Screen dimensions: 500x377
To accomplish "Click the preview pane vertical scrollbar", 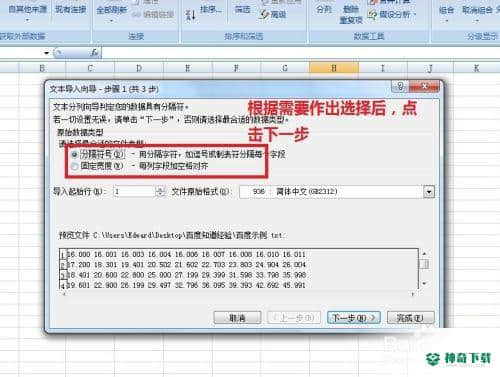I will [x=424, y=269].
